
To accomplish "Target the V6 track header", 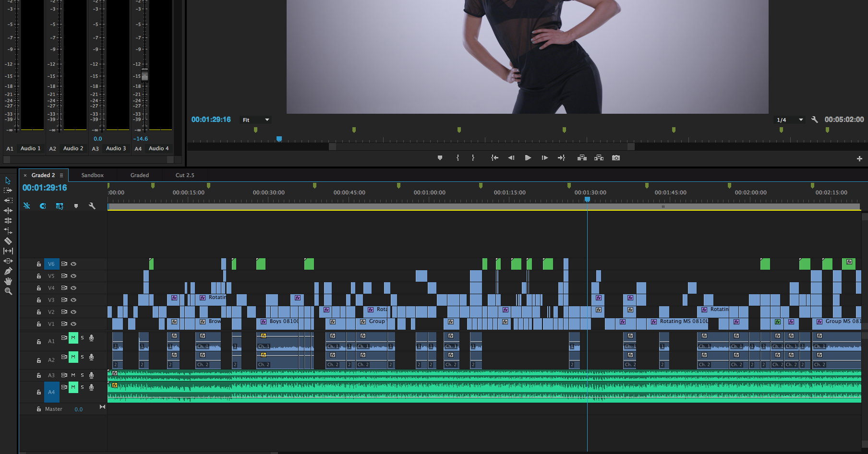I will [x=51, y=264].
